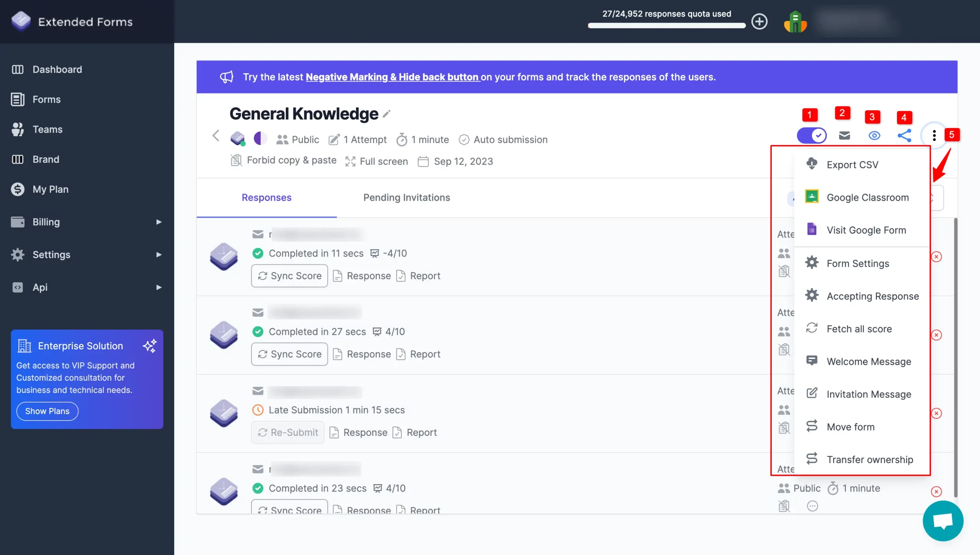Click the eye preview form icon
The width and height of the screenshot is (980, 555).
pyautogui.click(x=874, y=136)
